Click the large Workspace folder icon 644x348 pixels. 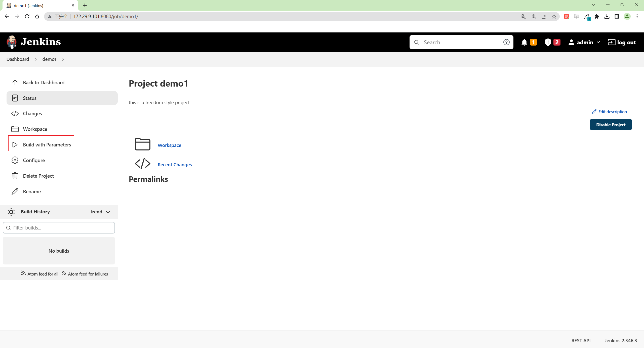[143, 144]
